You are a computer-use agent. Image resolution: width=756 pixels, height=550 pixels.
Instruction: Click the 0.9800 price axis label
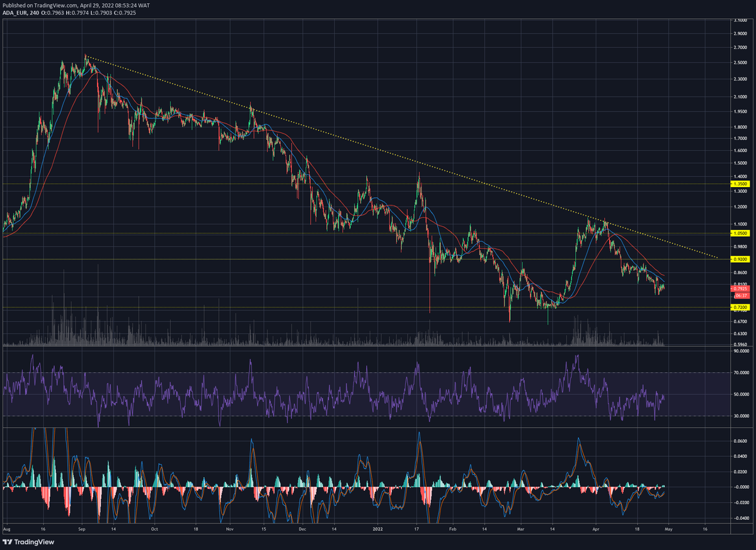(x=740, y=246)
